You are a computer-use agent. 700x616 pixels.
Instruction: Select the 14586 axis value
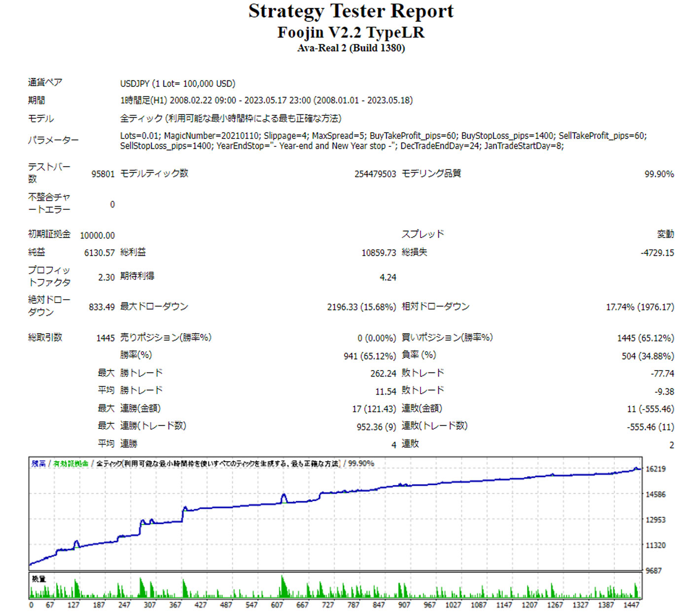click(656, 494)
